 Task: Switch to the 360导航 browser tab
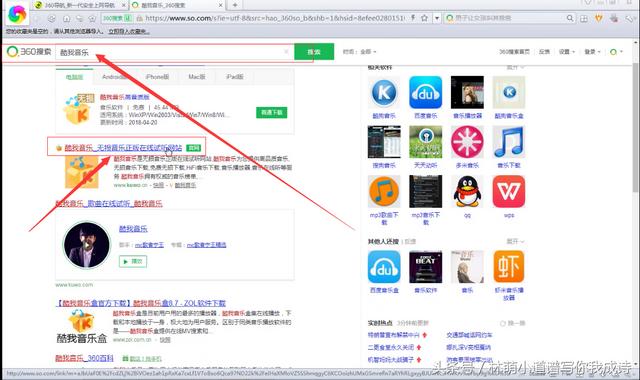(80, 5)
